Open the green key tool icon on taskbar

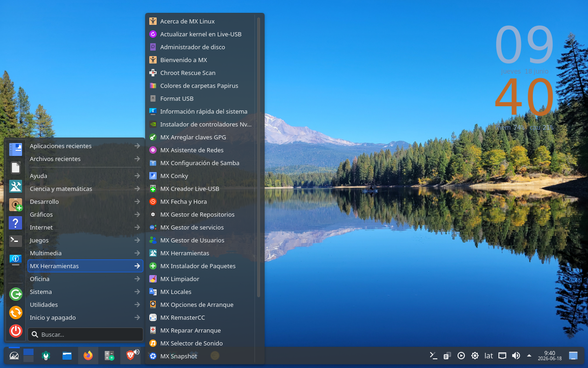(x=46, y=356)
